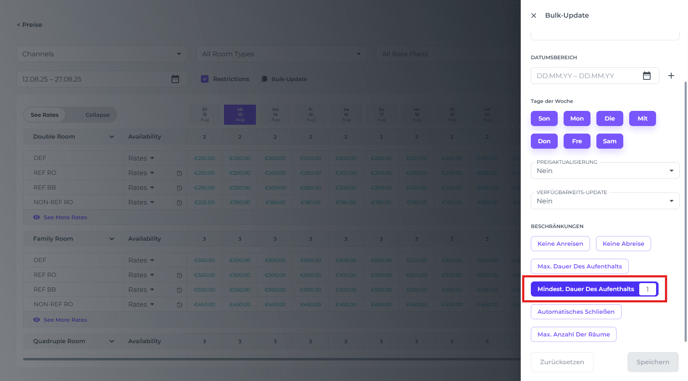The height and width of the screenshot is (381, 688).
Task: Open Preisaktualisierung dropdown
Action: tap(605, 171)
